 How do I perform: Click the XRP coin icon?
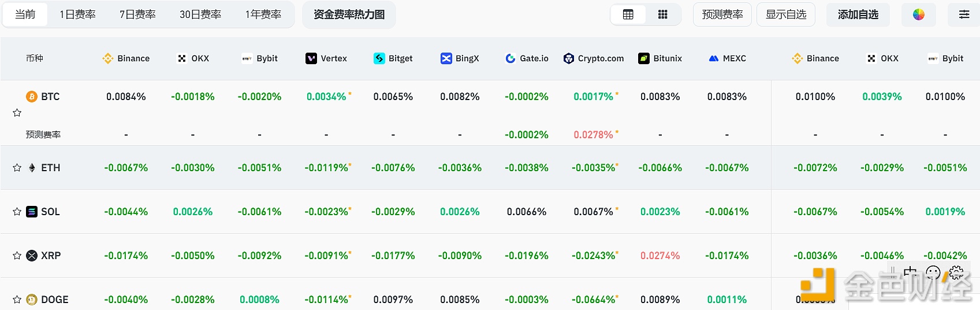(32, 256)
